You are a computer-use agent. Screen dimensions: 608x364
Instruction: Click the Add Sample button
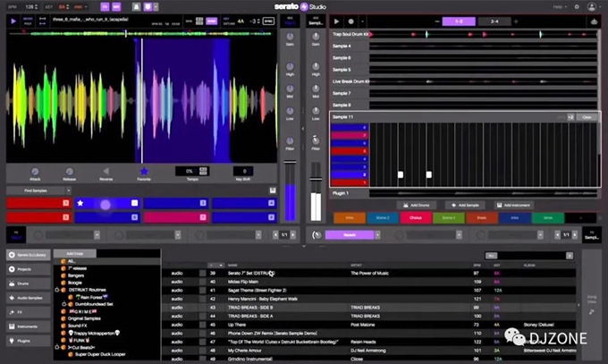465,206
